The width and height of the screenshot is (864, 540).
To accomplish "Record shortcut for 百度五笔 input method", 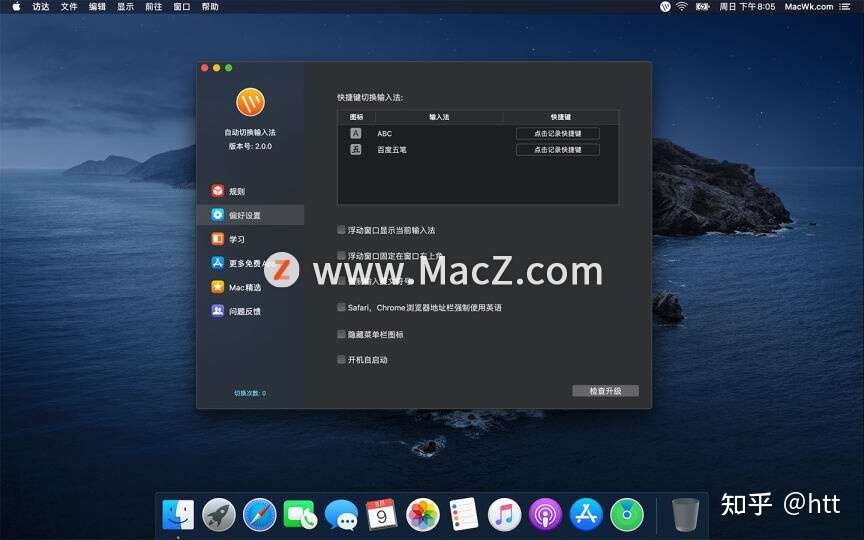I will coord(558,149).
